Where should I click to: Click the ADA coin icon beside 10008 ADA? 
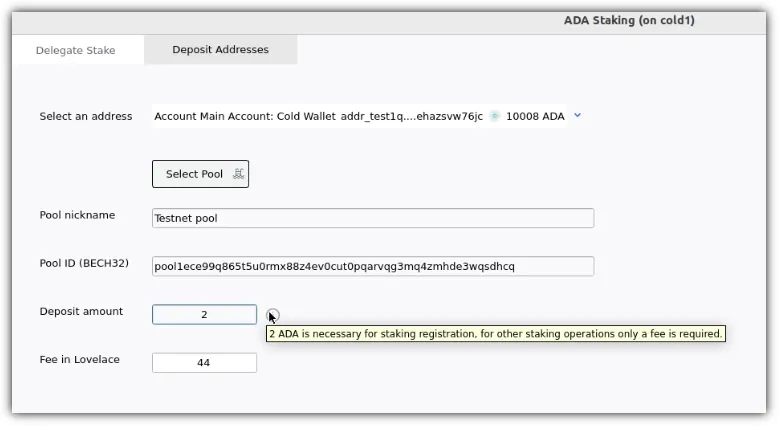[x=494, y=116]
